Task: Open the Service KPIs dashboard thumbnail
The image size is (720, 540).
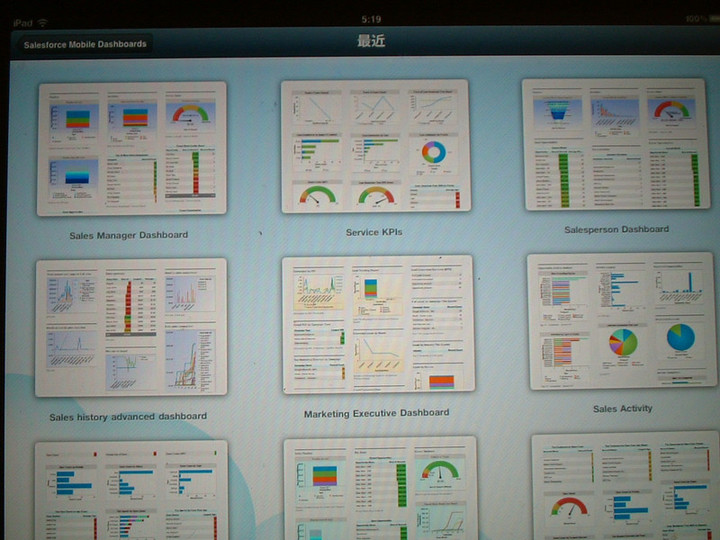Action: point(376,146)
